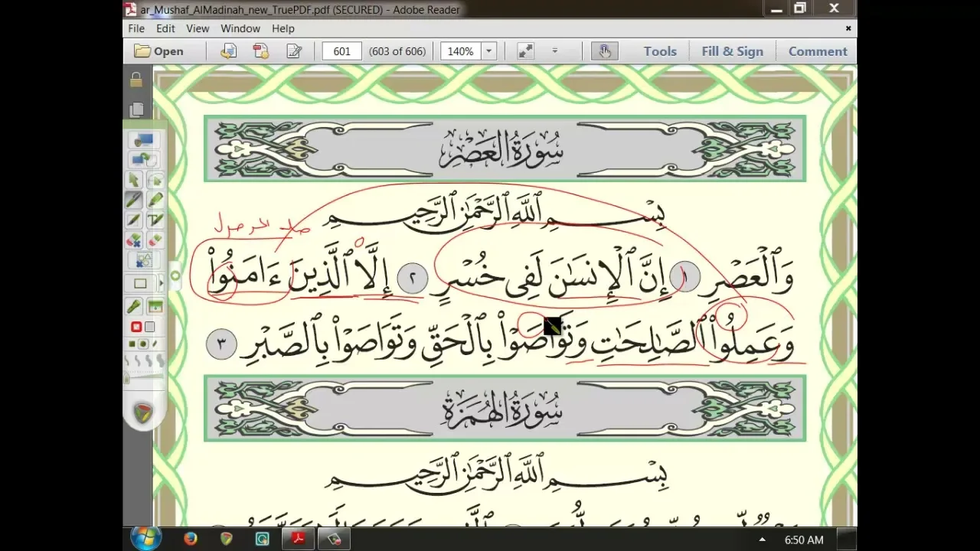Click the eraser with X clear-all icon
980x551 pixels.
point(134,240)
